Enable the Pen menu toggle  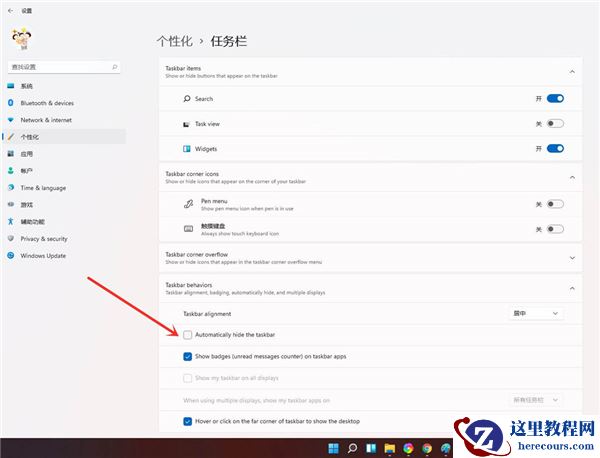[555, 204]
